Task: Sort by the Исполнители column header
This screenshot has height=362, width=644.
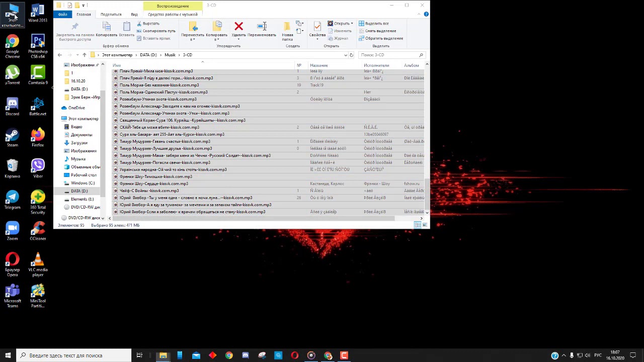Action: coord(376,65)
